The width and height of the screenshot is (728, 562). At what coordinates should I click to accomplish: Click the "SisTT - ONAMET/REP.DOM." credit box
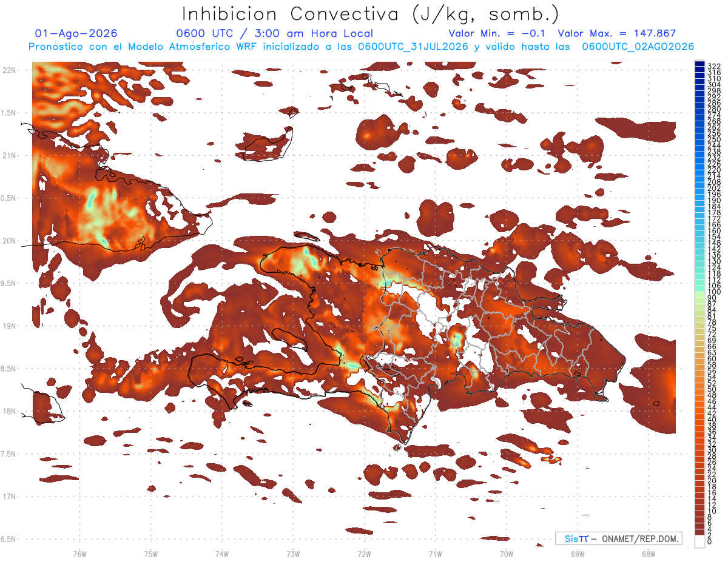tap(618, 538)
